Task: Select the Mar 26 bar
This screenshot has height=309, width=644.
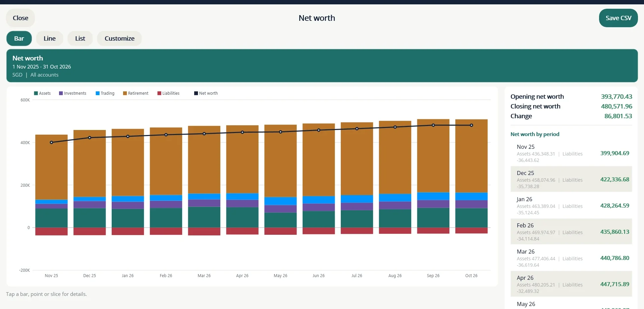Action: pyautogui.click(x=204, y=181)
